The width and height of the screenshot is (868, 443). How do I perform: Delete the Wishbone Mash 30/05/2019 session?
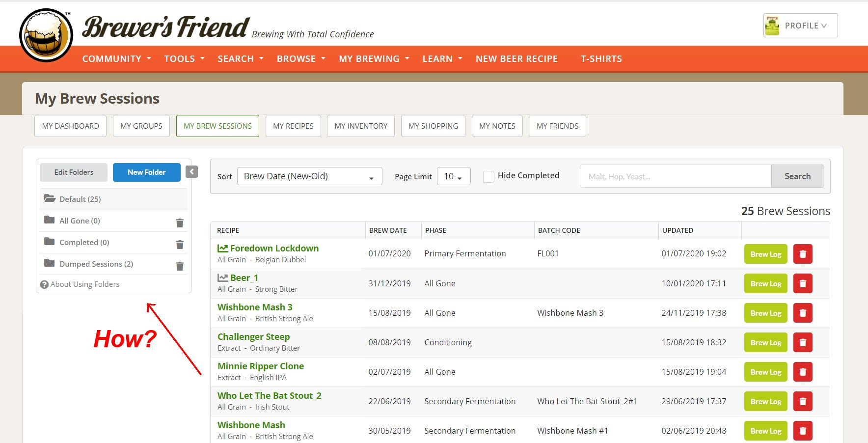point(803,431)
